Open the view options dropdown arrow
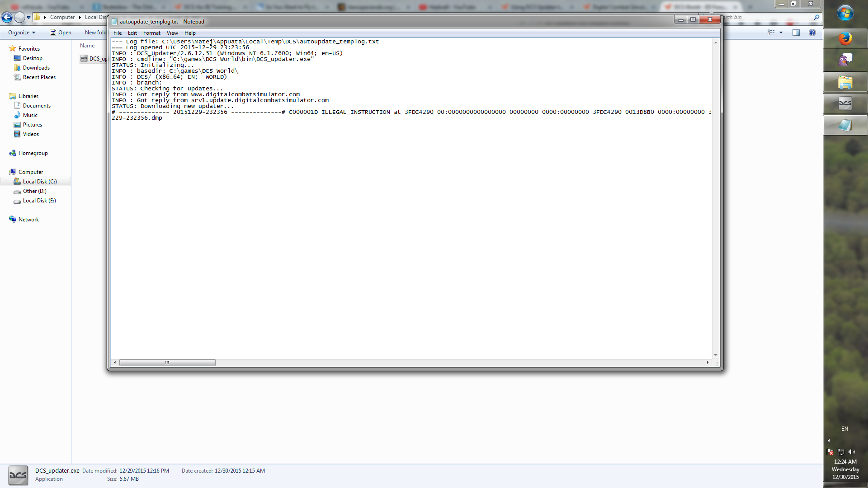Image resolution: width=868 pixels, height=488 pixels. (781, 33)
